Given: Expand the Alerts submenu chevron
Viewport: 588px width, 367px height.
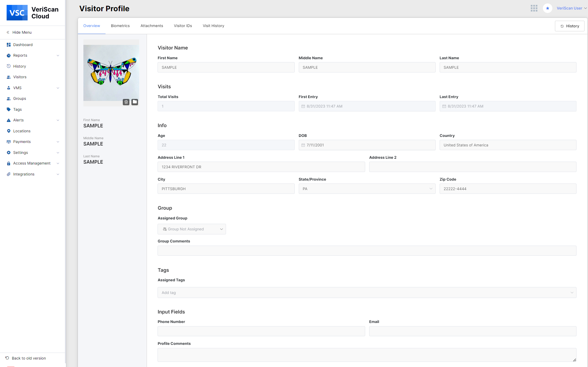Looking at the screenshot, I should point(58,120).
